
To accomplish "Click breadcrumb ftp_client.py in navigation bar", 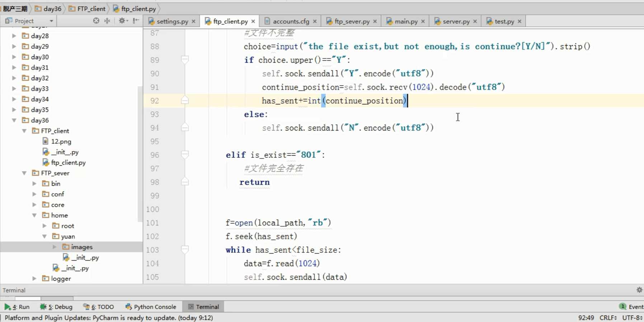I will tap(134, 9).
